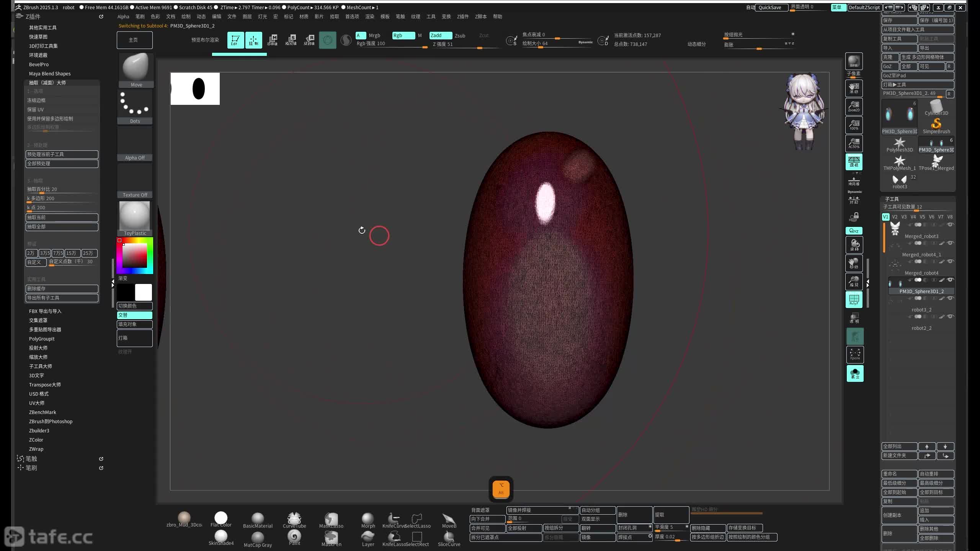This screenshot has width=980, height=551.
Task: Toggle 孤立 solo mode
Action: click(x=855, y=373)
